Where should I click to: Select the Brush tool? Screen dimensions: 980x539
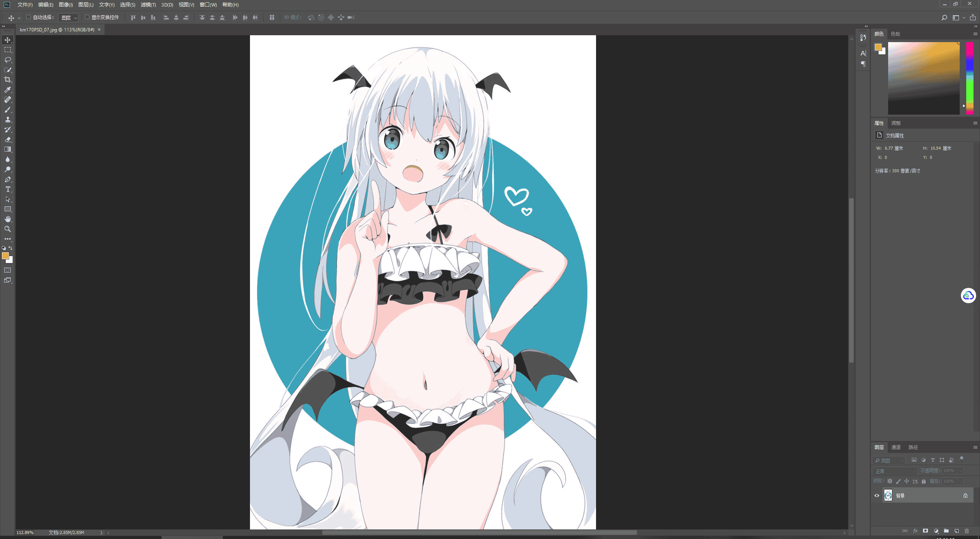(x=8, y=109)
